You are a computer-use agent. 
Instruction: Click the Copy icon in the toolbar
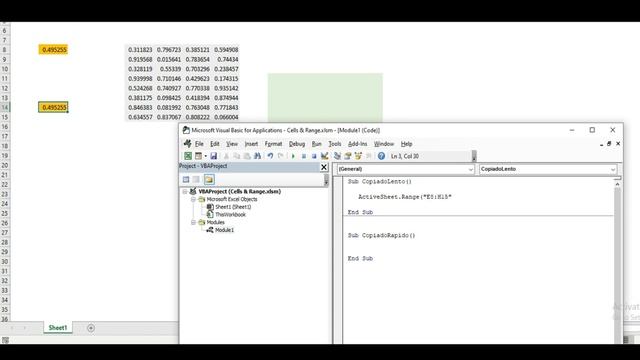[236, 156]
